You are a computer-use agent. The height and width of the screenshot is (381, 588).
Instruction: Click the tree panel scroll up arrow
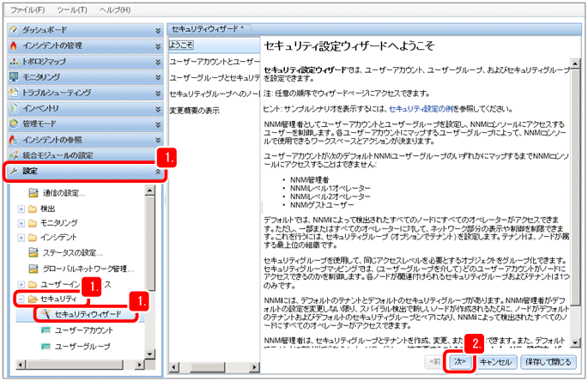(149, 190)
